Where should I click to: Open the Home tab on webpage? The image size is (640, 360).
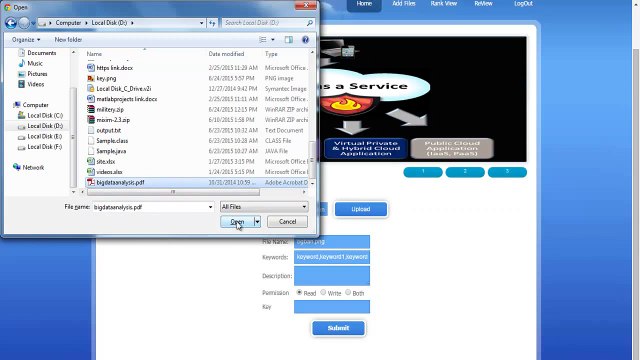364,4
